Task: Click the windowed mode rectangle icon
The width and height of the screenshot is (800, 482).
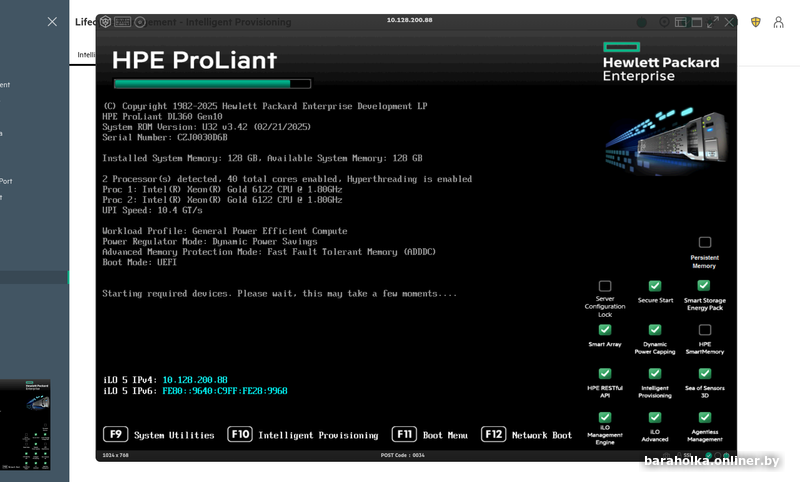Action: pos(697,22)
